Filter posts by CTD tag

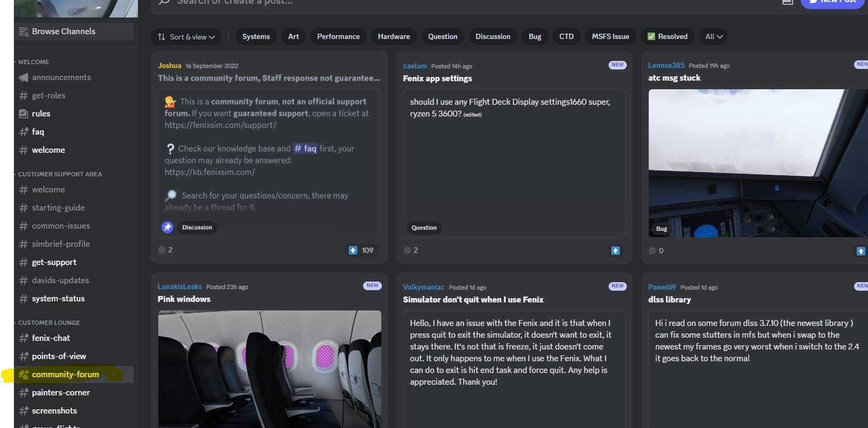(566, 36)
